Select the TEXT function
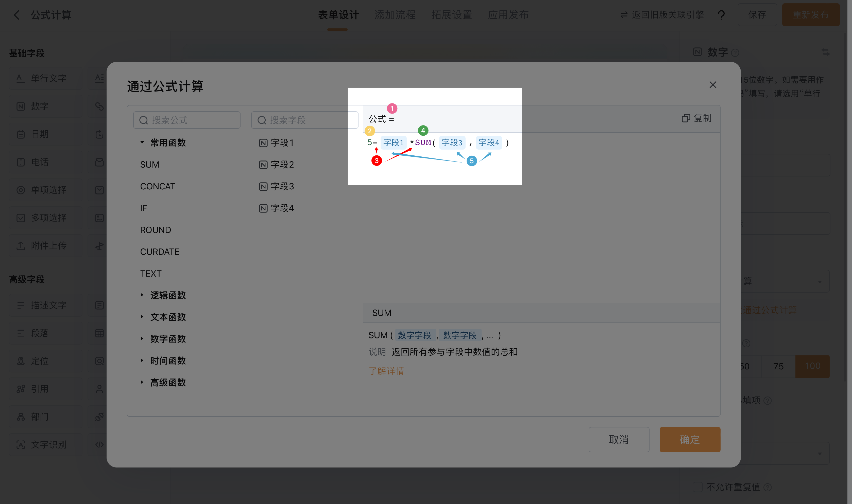Image resolution: width=852 pixels, height=504 pixels. (151, 273)
